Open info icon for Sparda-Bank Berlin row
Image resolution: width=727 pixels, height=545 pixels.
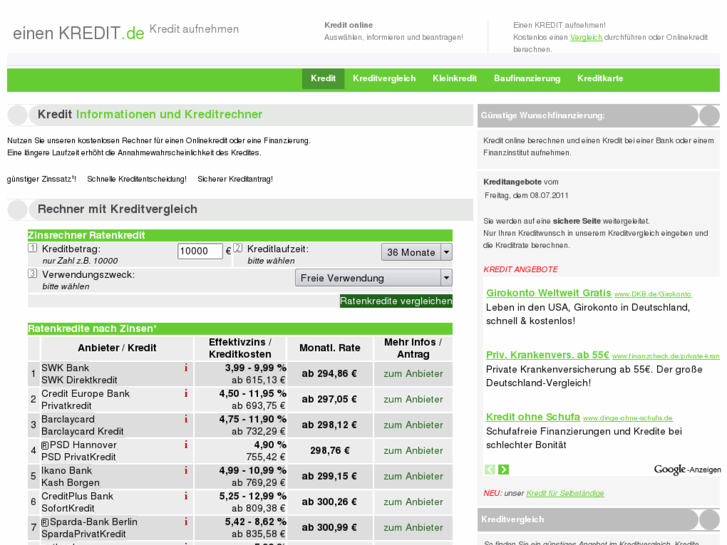(x=186, y=521)
